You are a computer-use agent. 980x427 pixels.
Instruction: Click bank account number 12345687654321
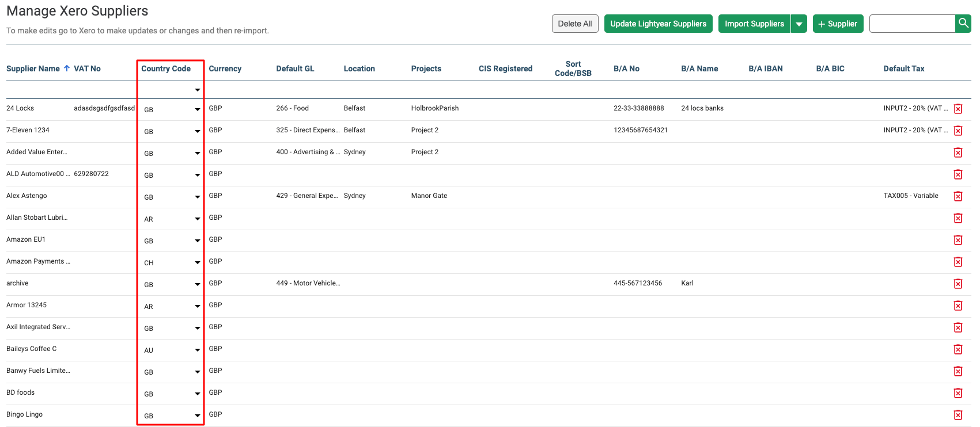(641, 130)
